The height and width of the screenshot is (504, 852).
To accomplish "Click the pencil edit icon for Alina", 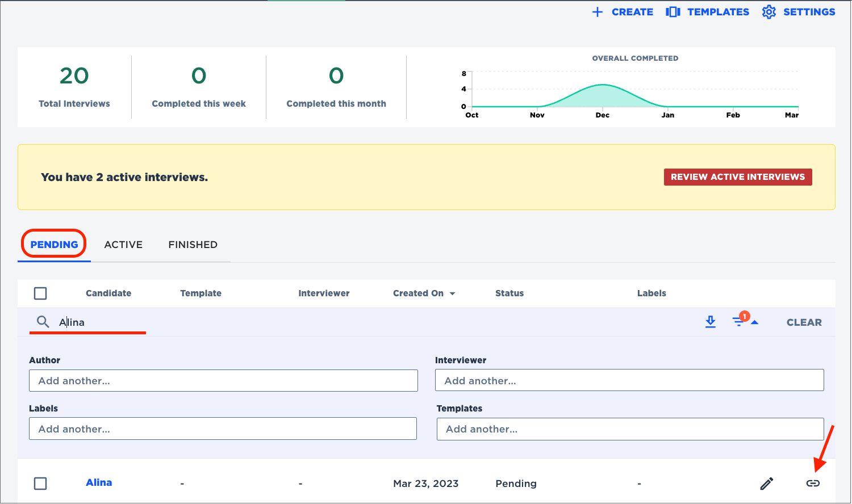I will (x=767, y=484).
